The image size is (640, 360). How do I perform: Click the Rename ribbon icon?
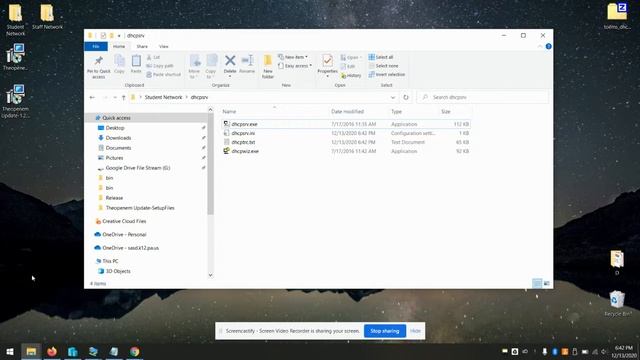pos(247,61)
